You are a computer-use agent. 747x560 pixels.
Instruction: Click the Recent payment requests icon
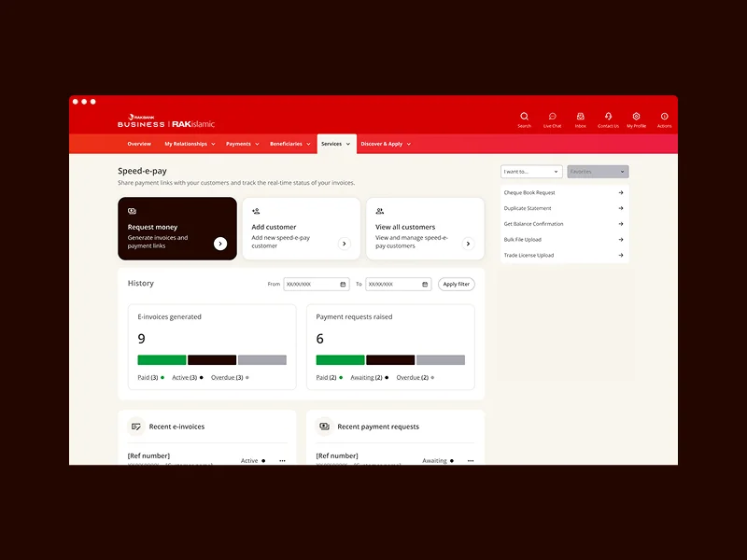point(324,427)
